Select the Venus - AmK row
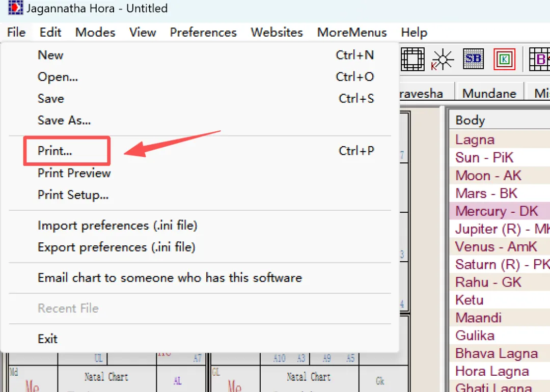 point(500,246)
